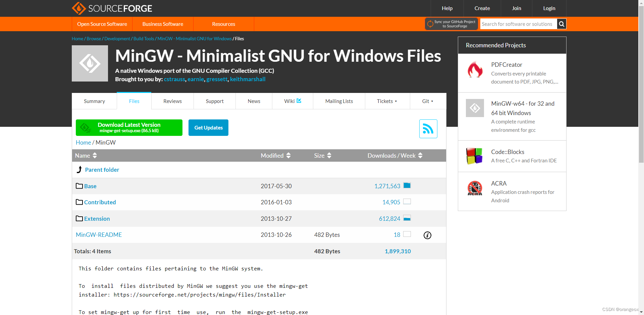Open the Open Source Software menu

(102, 24)
